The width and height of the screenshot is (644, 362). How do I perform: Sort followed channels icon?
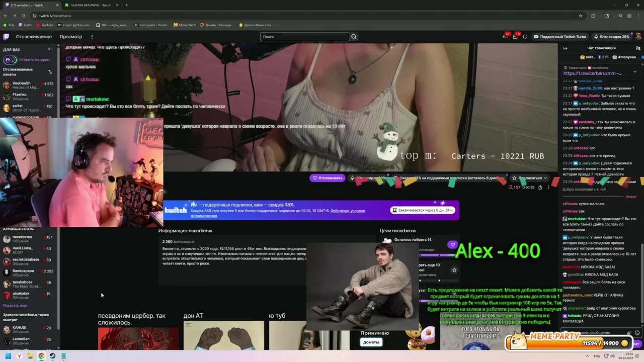(50, 72)
